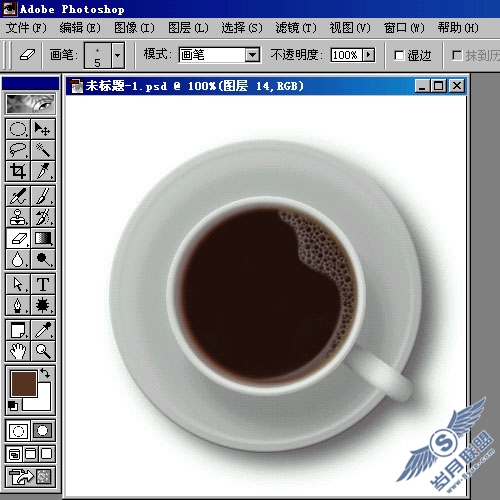Open the 画笔 brush picker dropdown arrow

118,55
